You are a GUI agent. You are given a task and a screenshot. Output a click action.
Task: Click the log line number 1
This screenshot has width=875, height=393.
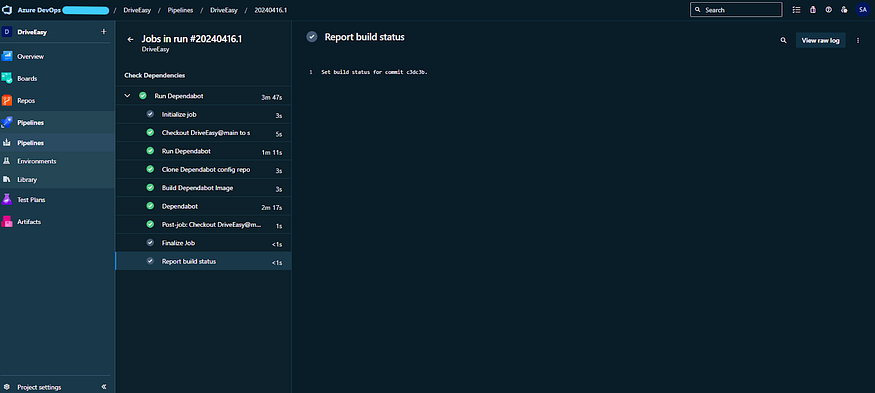pyautogui.click(x=311, y=72)
